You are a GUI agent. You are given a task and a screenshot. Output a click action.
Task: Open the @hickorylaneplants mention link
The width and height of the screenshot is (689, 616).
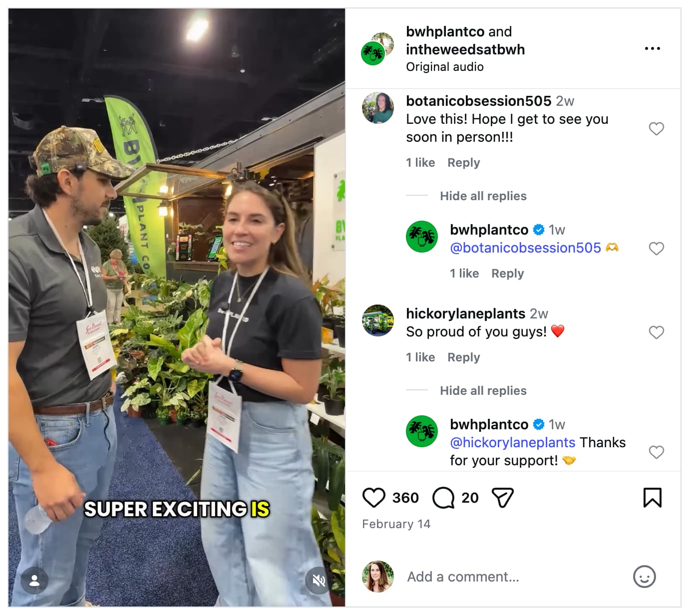pyautogui.click(x=512, y=442)
